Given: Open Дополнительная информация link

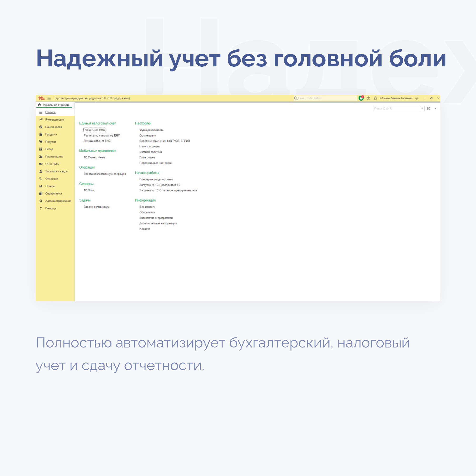Looking at the screenshot, I should click(x=158, y=223).
